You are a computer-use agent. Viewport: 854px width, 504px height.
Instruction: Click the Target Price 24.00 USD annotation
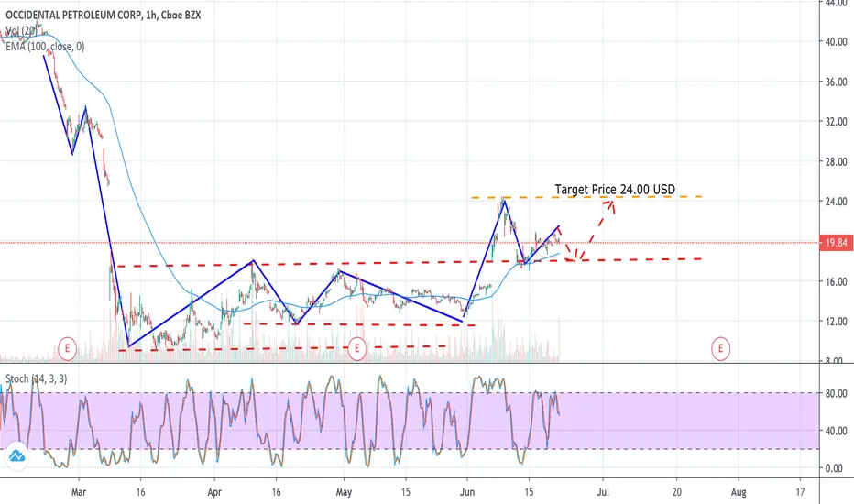[615, 189]
